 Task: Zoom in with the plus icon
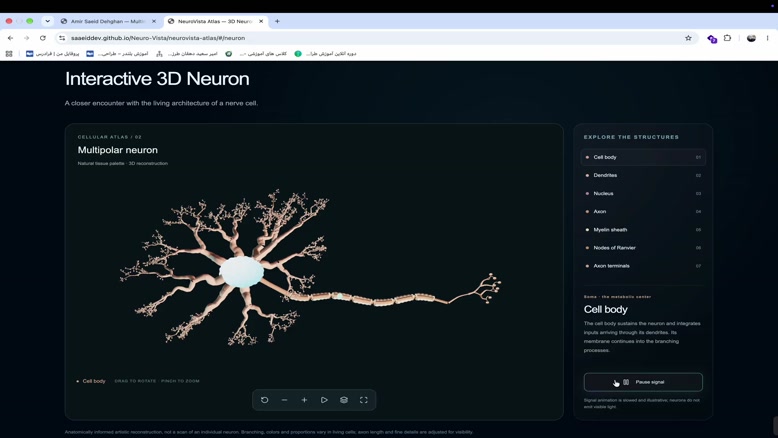click(304, 400)
